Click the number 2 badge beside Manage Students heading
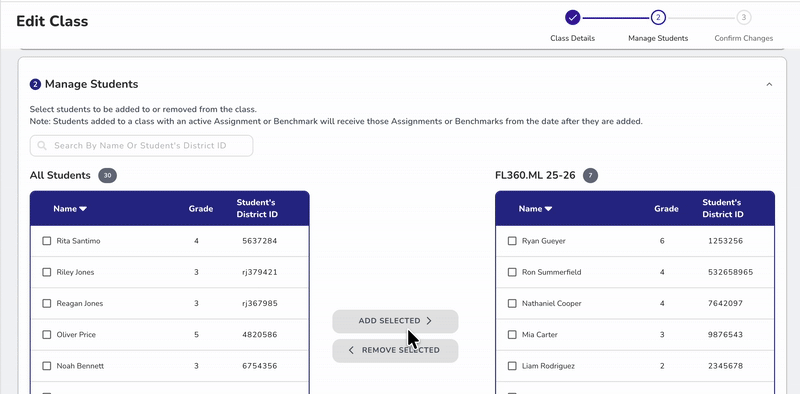Screen dimensions: 800x394 pyautogui.click(x=35, y=84)
